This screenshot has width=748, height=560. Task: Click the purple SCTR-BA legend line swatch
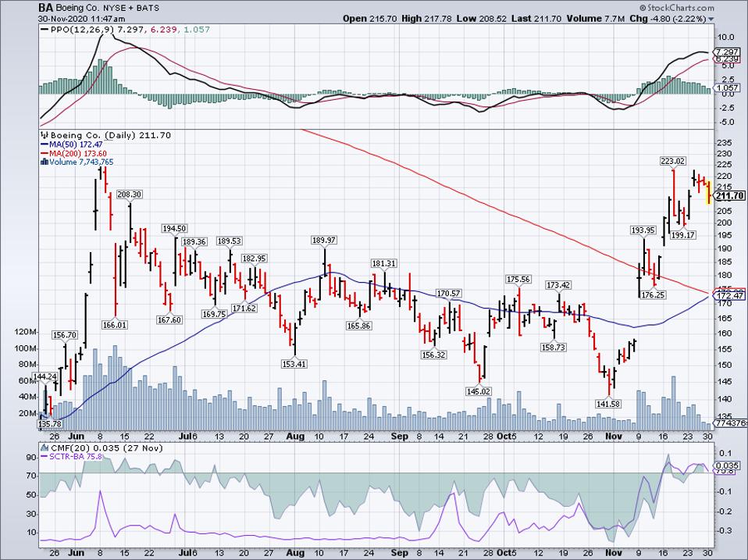pos(45,457)
